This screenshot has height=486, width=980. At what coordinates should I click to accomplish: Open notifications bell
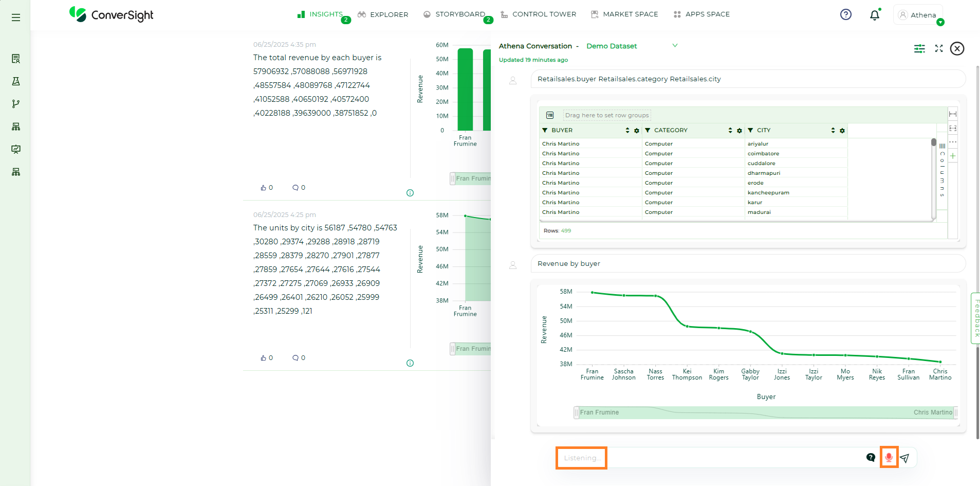pyautogui.click(x=875, y=15)
